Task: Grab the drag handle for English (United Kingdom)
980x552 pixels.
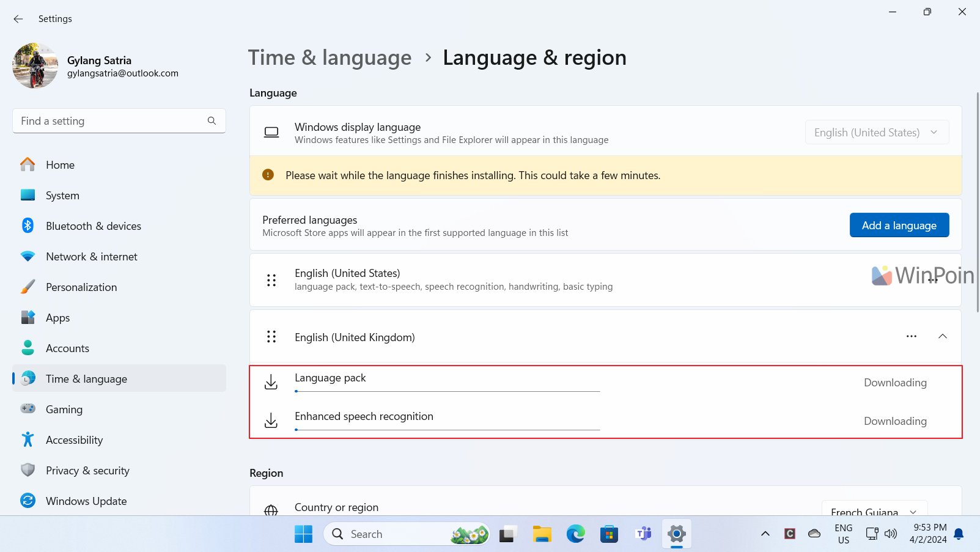Action: click(x=271, y=337)
